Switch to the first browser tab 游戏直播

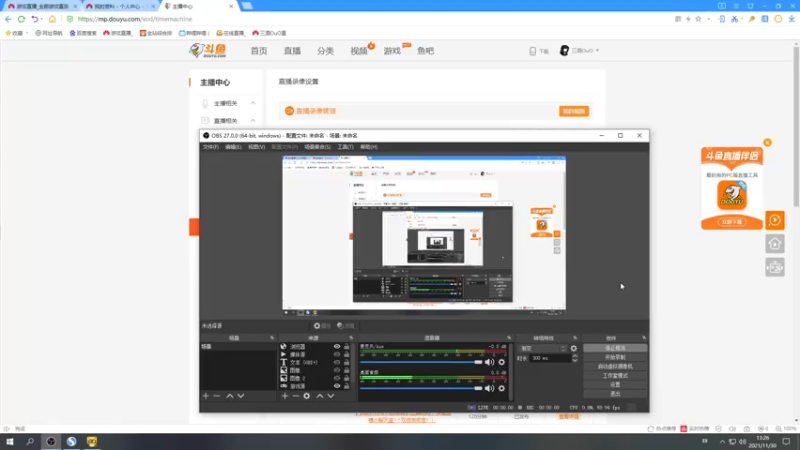[40, 6]
